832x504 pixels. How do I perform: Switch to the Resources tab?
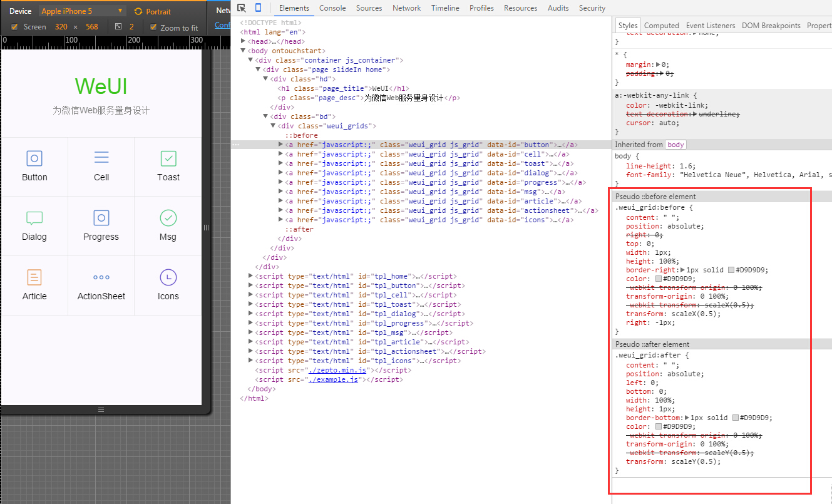[x=521, y=8]
